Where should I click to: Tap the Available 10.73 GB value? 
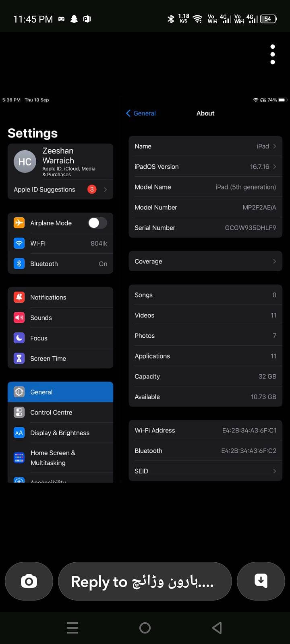263,396
